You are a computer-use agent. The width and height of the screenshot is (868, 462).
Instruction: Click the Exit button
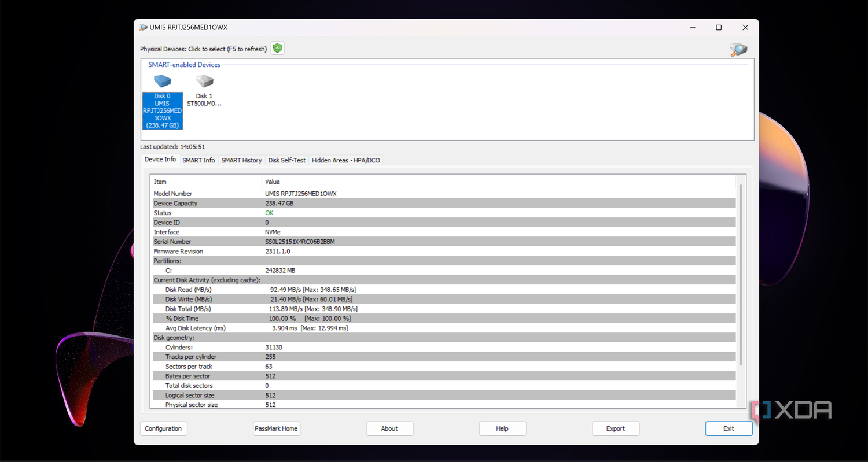click(x=729, y=428)
